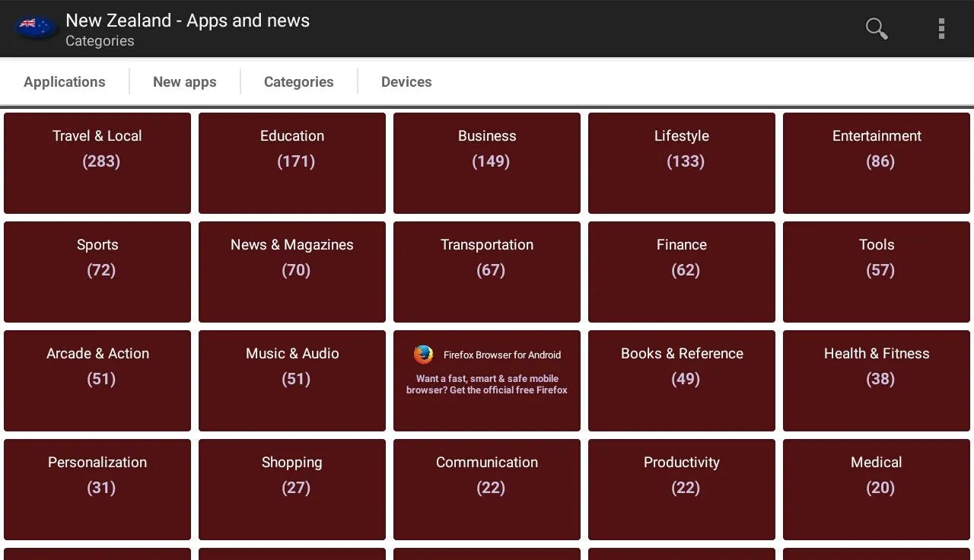Browse the Music & Audio category
Image resolution: width=974 pixels, height=560 pixels.
(292, 380)
